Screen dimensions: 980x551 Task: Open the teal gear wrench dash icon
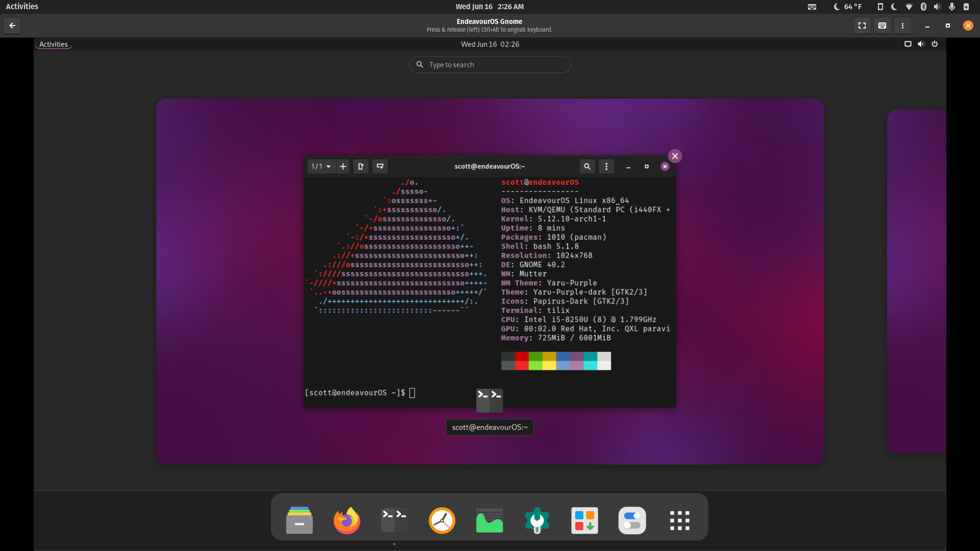(537, 520)
